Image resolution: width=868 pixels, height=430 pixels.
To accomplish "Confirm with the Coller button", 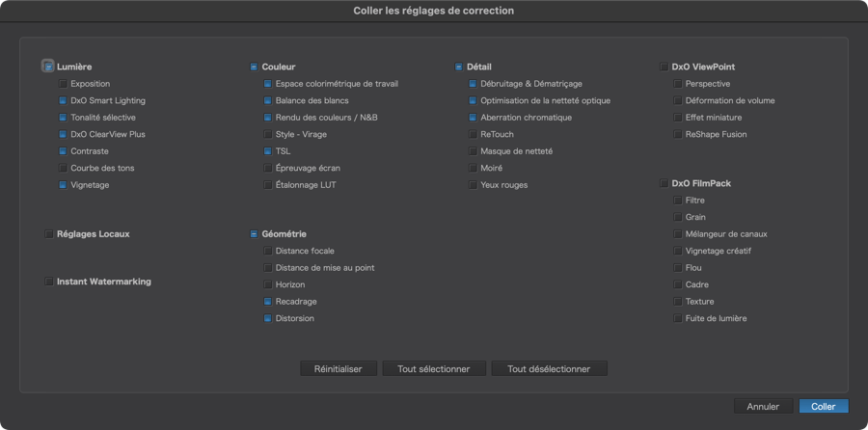I will tap(824, 406).
